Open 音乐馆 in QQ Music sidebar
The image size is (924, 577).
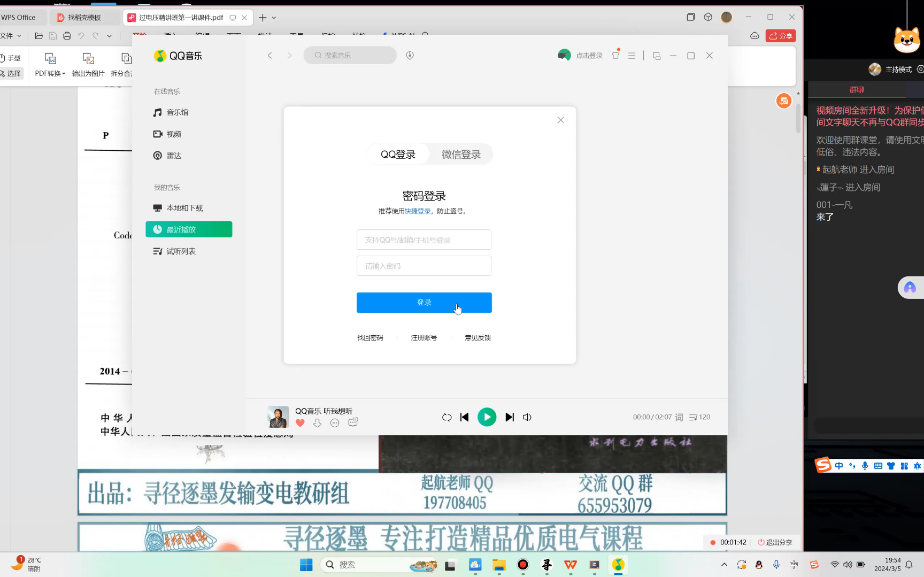171,112
